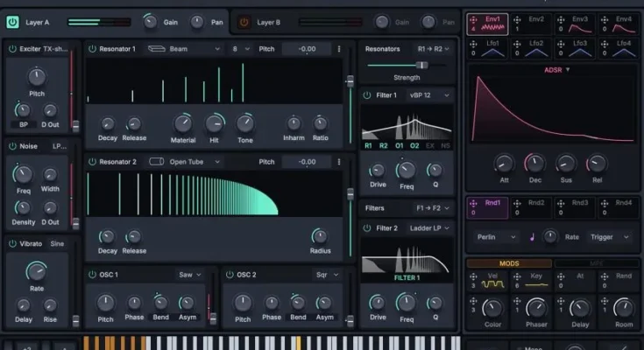Click the Lfo4 drag-handle icon
This screenshot has height=350, width=644.
(x=605, y=44)
